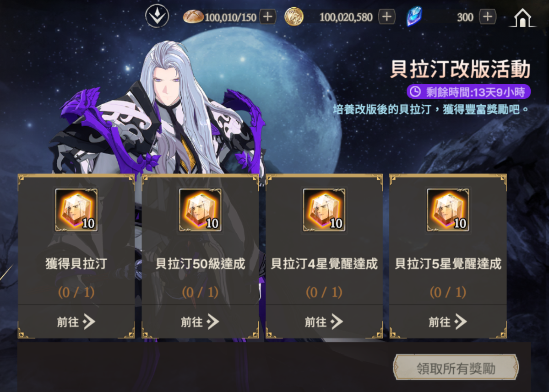Click the gold coin currency icon

click(x=294, y=17)
